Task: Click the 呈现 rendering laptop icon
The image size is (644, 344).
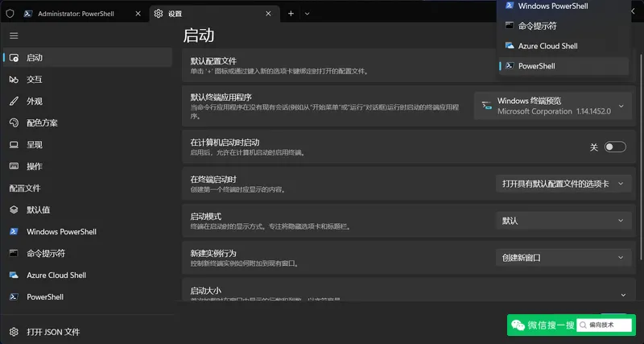Action: coord(14,145)
